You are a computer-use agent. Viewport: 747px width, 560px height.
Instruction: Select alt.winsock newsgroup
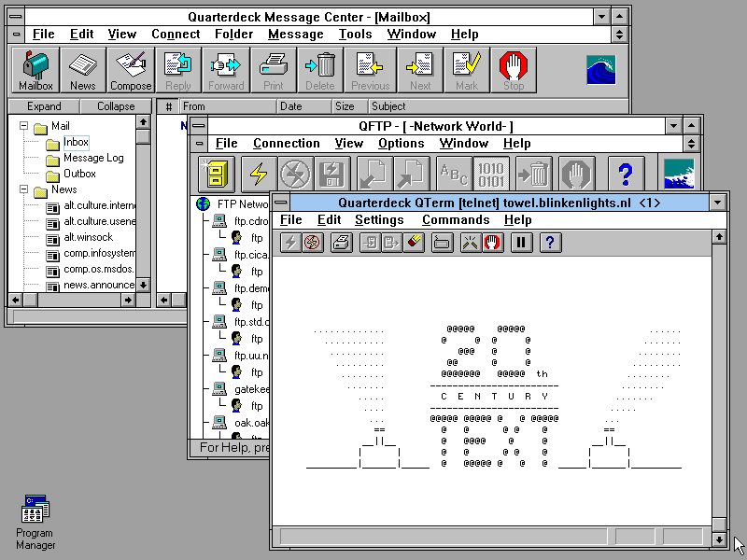click(88, 237)
